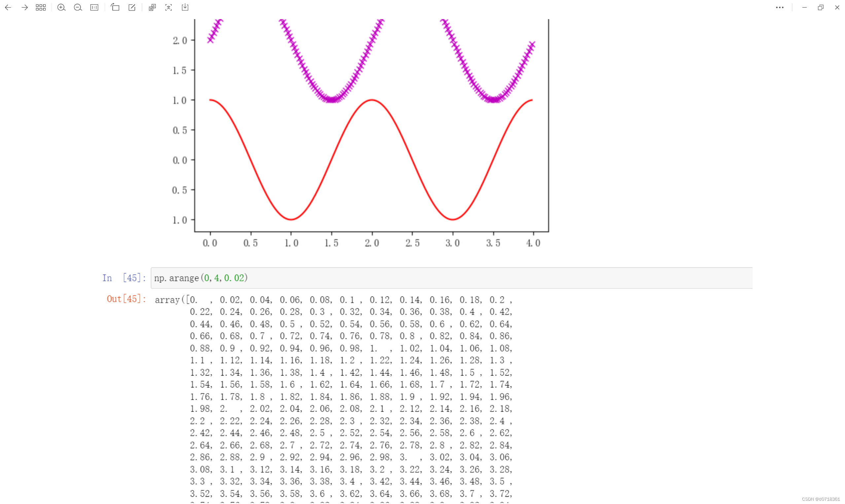The width and height of the screenshot is (845, 504).
Task: Show image at actual 1:1 size
Action: (94, 8)
